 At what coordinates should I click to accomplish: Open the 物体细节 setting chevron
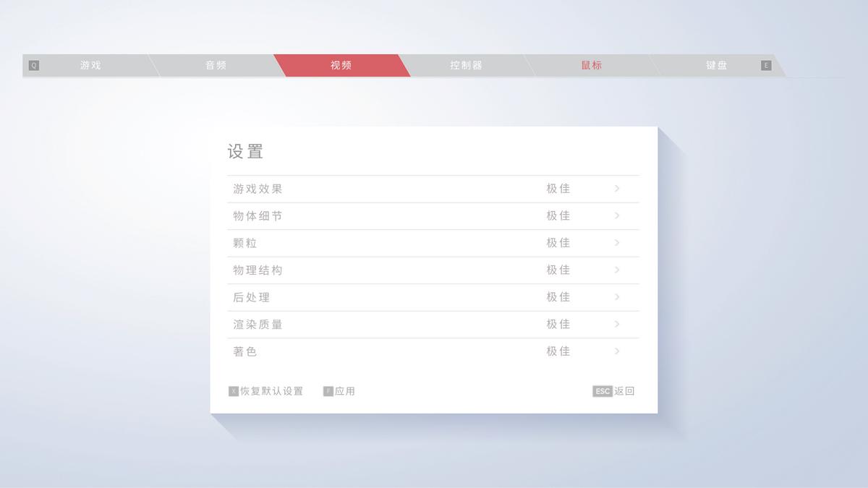coord(617,215)
